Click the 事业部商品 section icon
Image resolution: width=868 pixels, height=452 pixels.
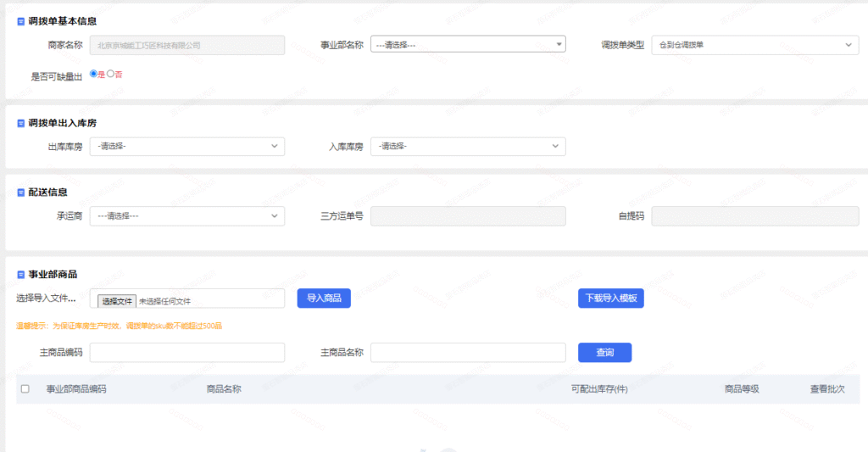coord(20,275)
